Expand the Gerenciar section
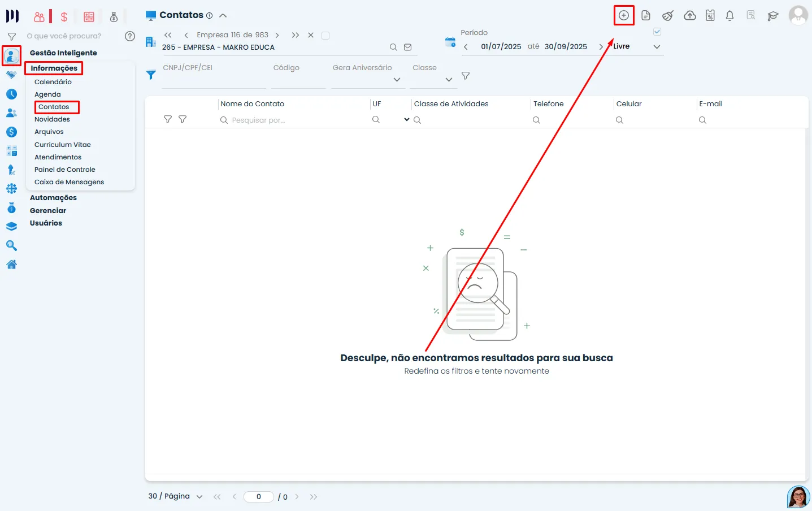Image resolution: width=812 pixels, height=511 pixels. tap(48, 211)
